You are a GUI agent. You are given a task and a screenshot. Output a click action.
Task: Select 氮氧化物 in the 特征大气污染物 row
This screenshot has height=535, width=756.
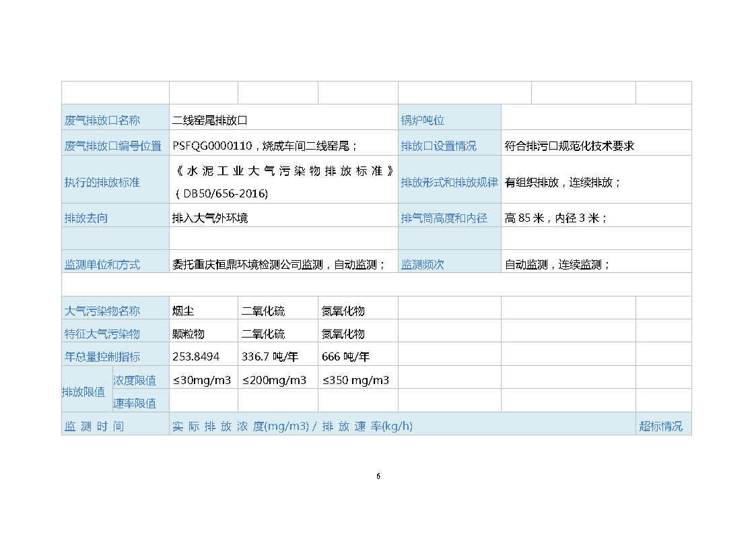tap(343, 334)
